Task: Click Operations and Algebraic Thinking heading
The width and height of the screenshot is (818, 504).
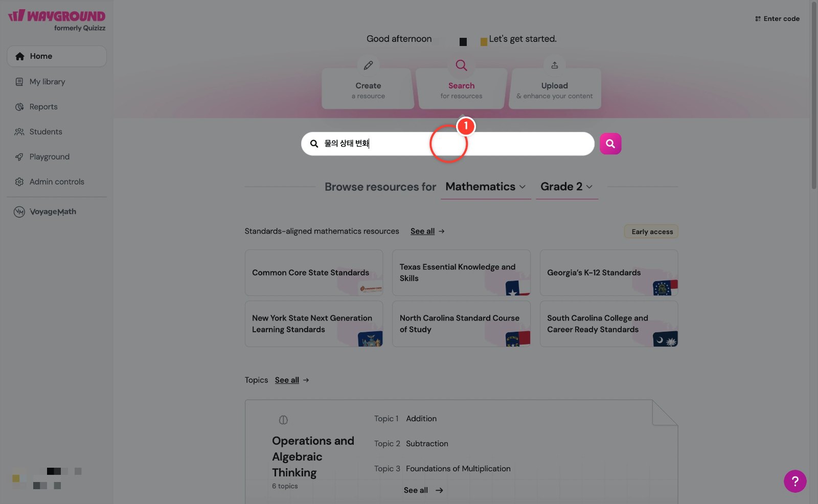Action: pos(313,456)
